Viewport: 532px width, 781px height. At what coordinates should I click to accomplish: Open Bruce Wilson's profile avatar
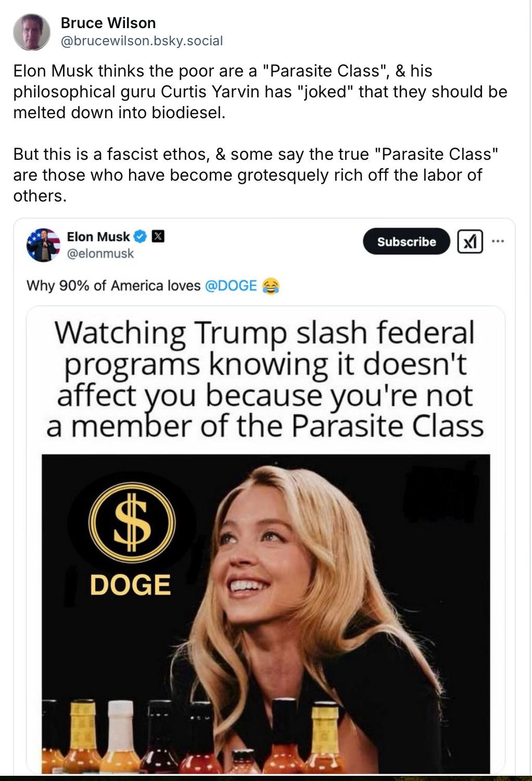32,32
